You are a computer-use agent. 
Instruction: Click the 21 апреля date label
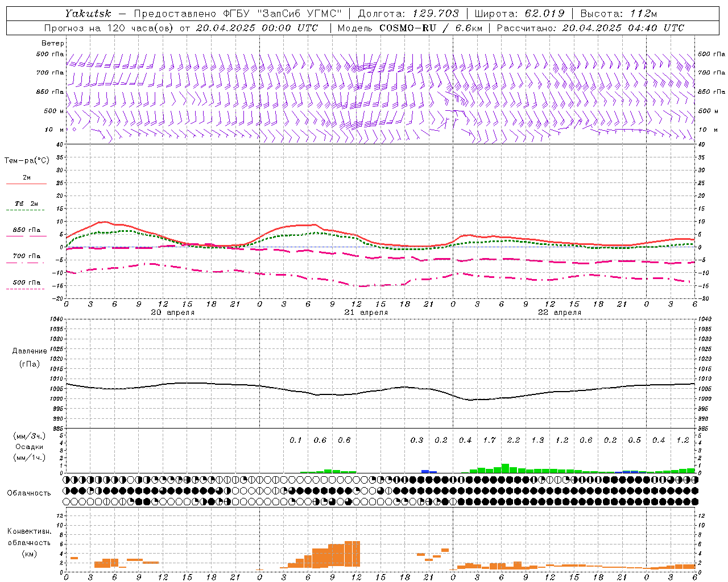(x=366, y=313)
